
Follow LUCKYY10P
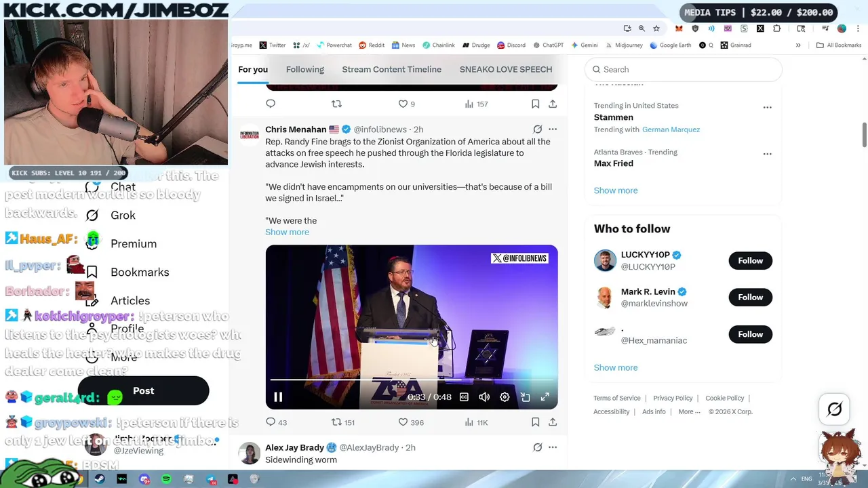[751, 260]
